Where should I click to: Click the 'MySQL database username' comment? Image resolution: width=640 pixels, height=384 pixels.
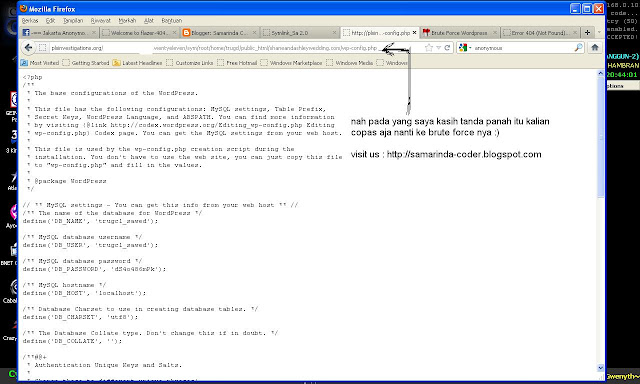click(x=82, y=237)
